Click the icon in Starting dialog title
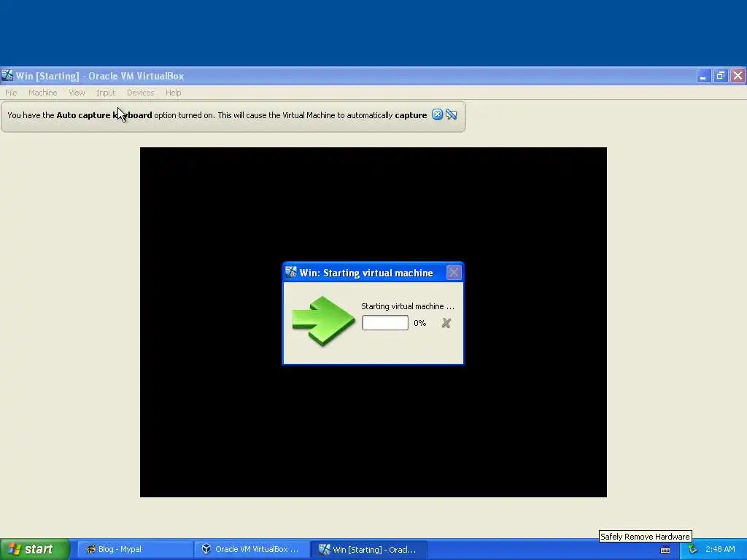The width and height of the screenshot is (747, 560). coord(290,272)
